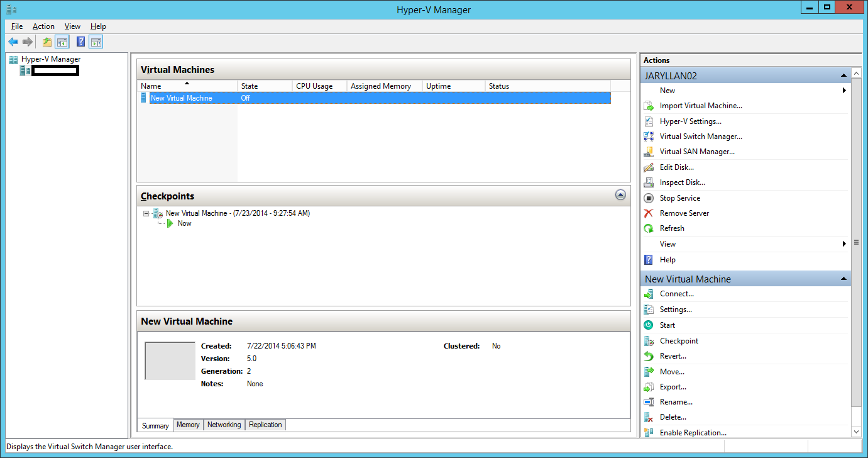
Task: Collapse the JARYLLAN02 actions section
Action: click(x=844, y=75)
